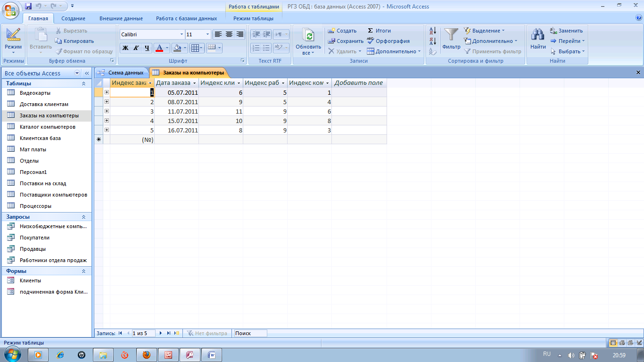Expand subdatasheet for order row 3

coord(107,111)
